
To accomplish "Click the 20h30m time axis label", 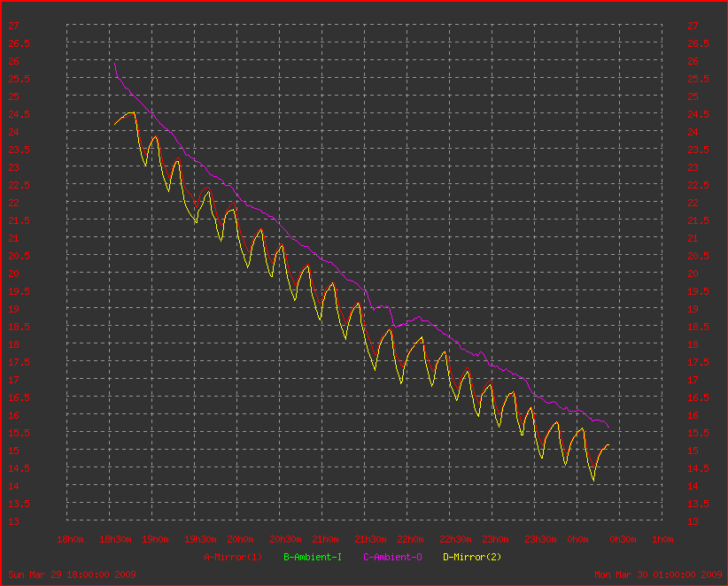I will pos(285,539).
